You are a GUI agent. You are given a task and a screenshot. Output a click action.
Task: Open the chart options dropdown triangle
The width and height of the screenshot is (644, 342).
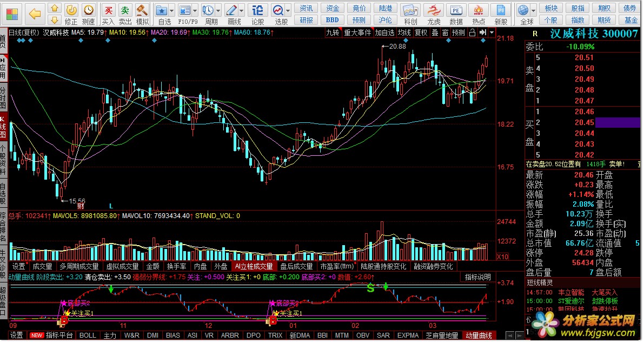tap(492, 32)
